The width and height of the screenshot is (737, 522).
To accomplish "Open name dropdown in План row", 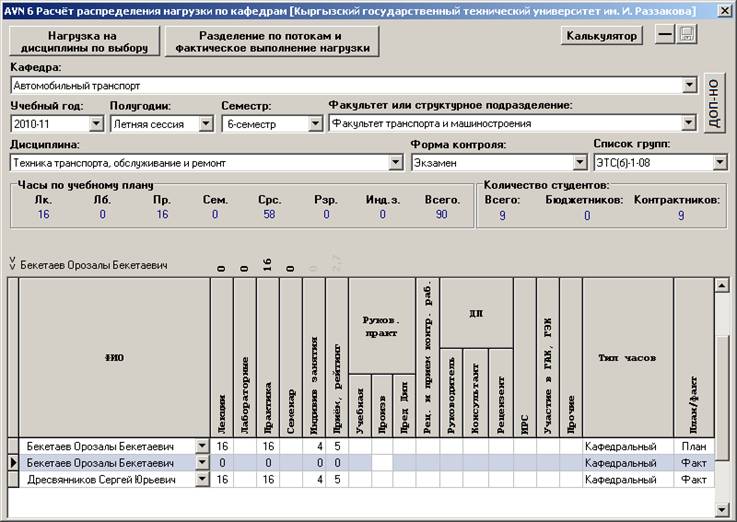I will [202, 446].
